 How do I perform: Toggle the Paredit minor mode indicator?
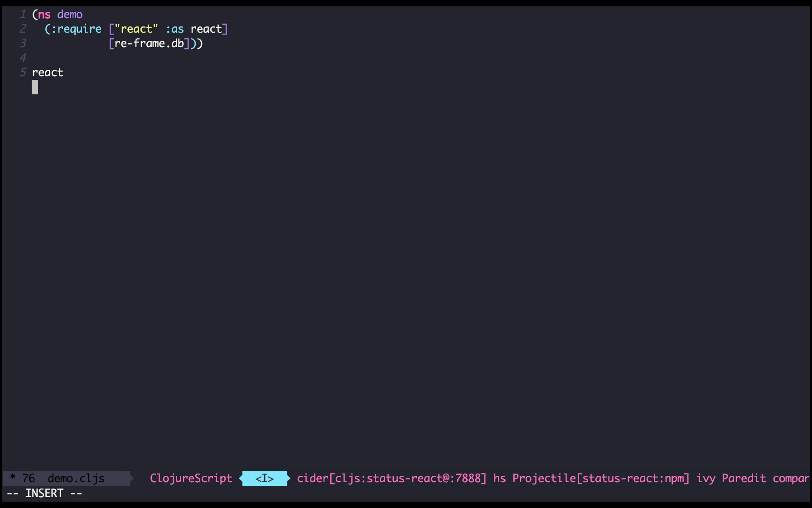[x=744, y=479]
